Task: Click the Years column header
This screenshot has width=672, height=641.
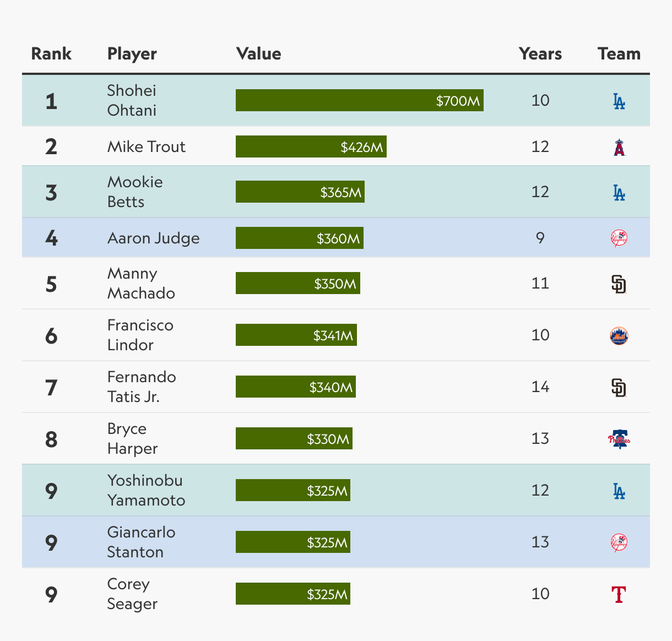Action: coord(540,54)
